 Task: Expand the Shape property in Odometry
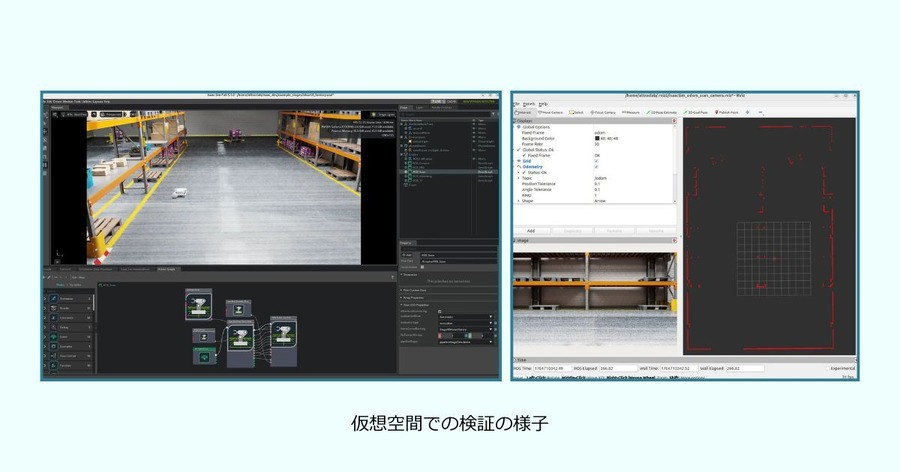(x=518, y=200)
